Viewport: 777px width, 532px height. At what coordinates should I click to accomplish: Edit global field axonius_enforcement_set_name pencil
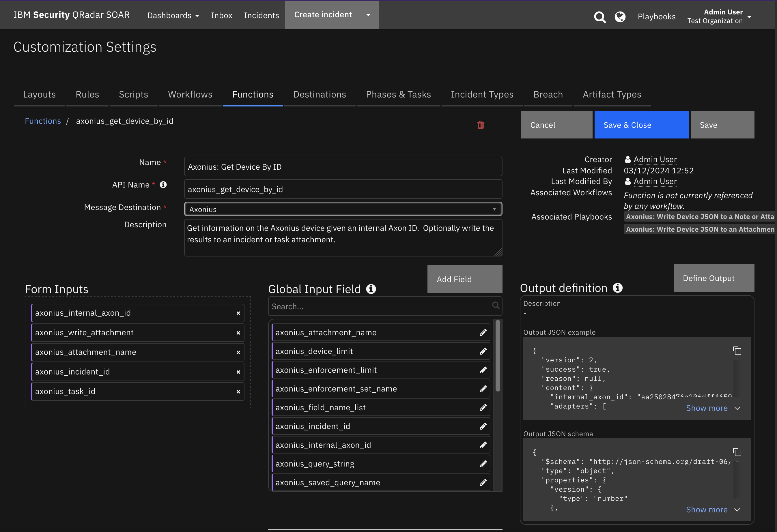click(x=483, y=389)
